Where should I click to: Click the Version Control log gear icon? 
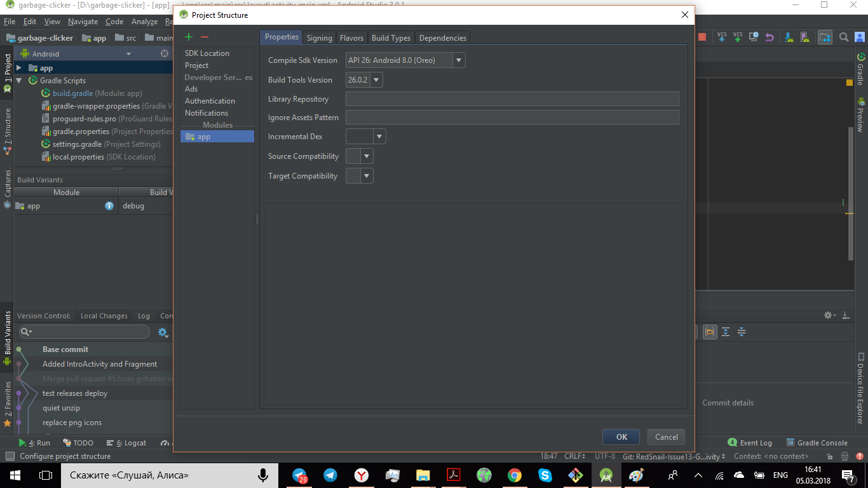(163, 332)
